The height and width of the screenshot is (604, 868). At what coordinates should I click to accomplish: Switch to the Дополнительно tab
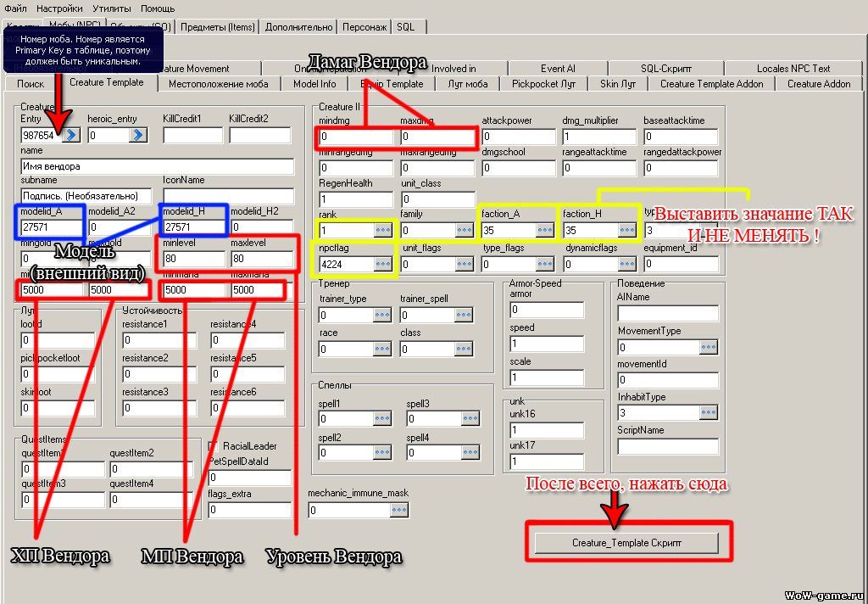[x=299, y=26]
